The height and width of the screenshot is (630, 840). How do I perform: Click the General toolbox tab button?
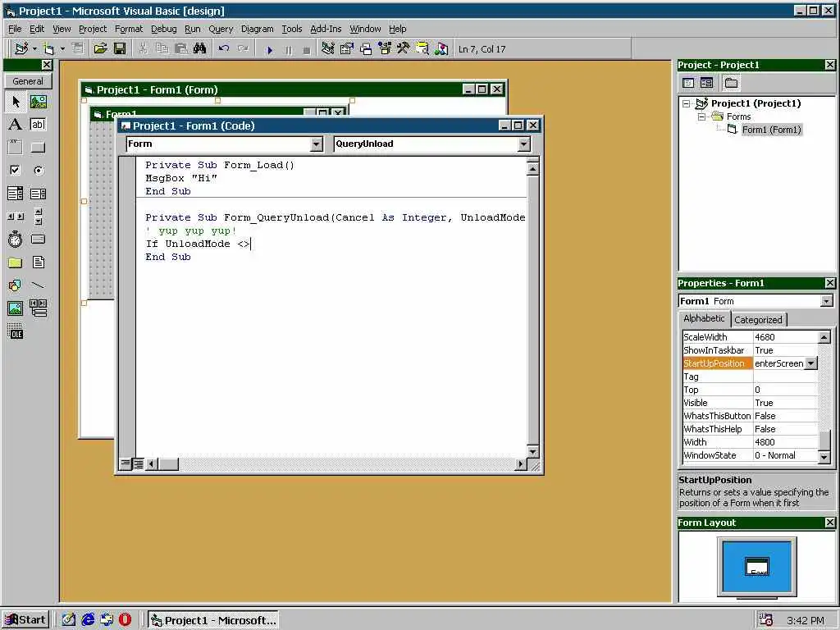coord(28,81)
